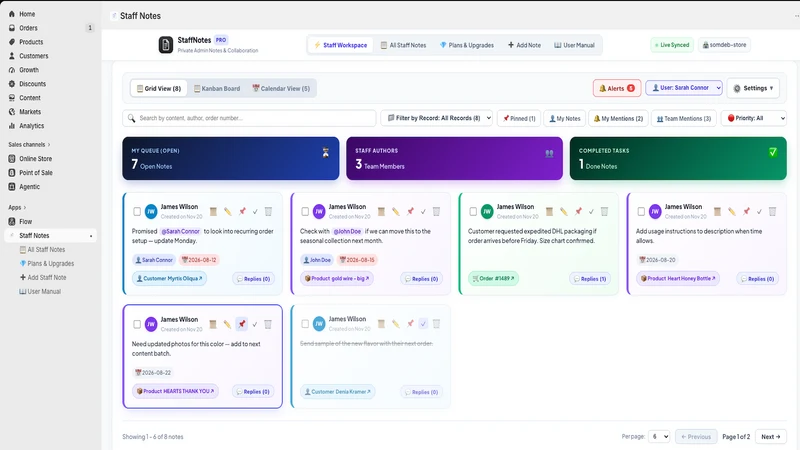Screen dimensions: 800x450
Task: Click the Discounts sidebar icon
Action: pyautogui.click(x=12, y=84)
